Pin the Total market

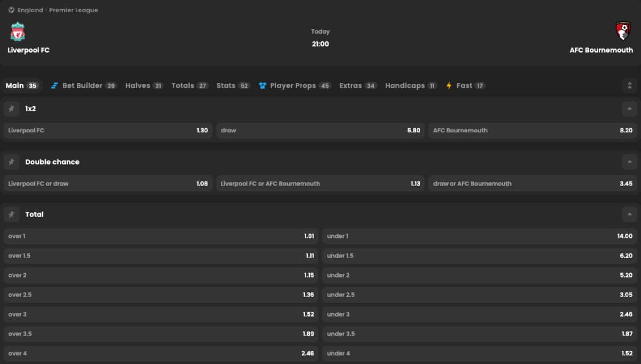tap(11, 215)
